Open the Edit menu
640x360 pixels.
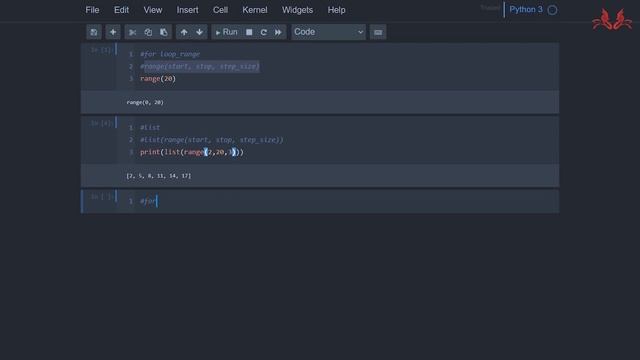pyautogui.click(x=121, y=10)
